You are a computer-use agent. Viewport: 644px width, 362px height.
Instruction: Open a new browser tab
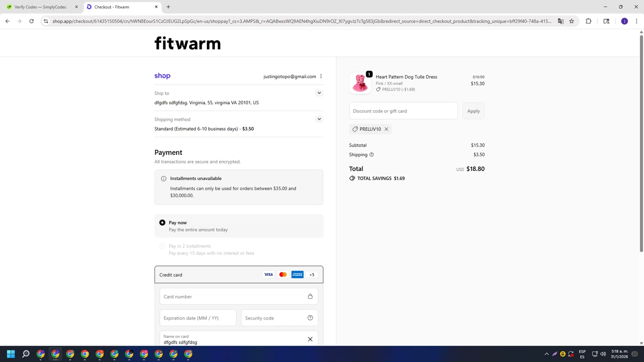click(x=168, y=7)
